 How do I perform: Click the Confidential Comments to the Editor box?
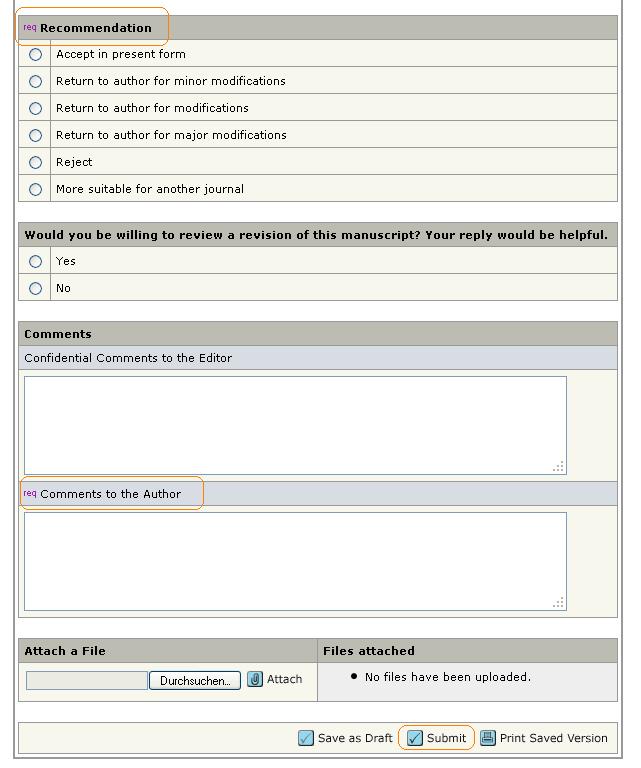[x=295, y=425]
